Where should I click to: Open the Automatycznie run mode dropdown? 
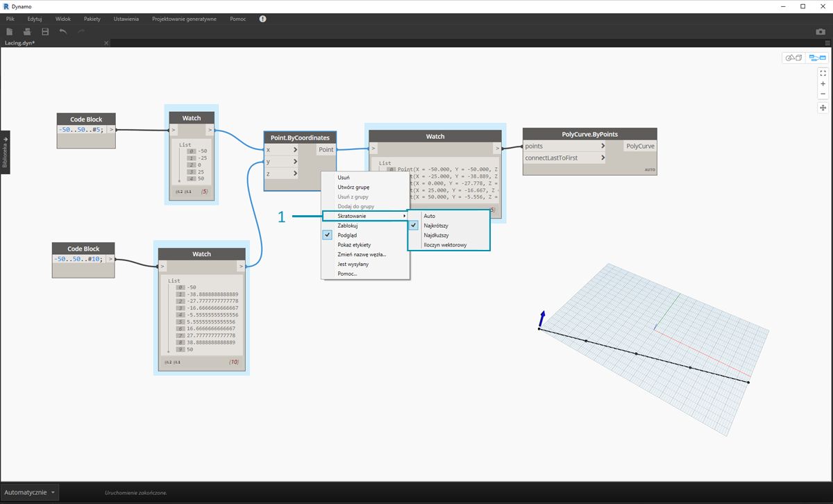click(x=30, y=492)
